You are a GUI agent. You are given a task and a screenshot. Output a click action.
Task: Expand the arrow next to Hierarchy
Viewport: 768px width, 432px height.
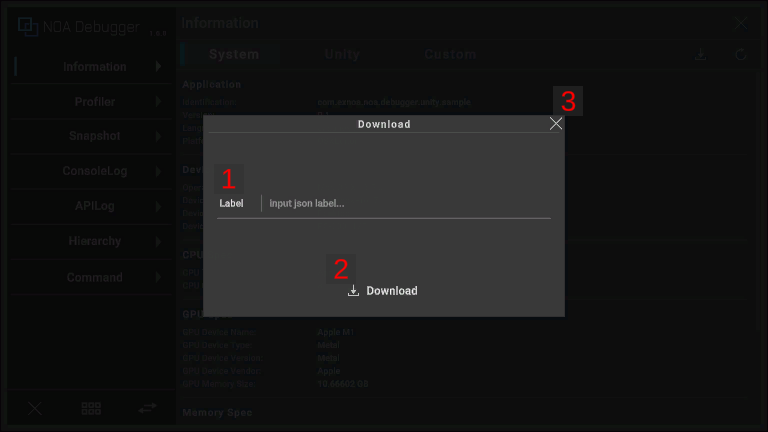click(158, 241)
